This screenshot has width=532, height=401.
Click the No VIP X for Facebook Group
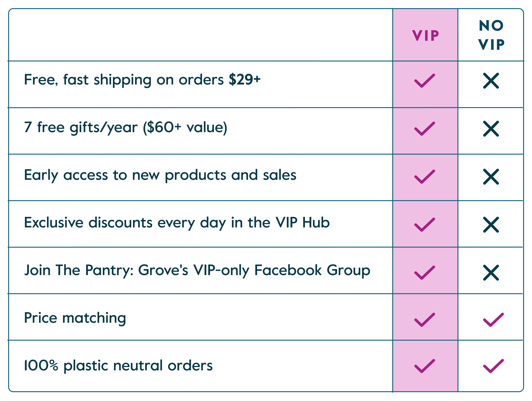491,273
